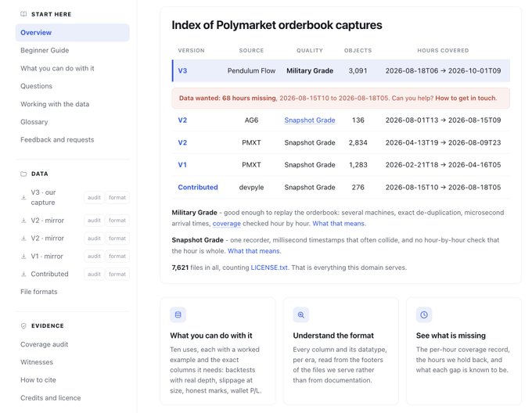Open Contributed entry in DATA sidebar
This screenshot has width=532, height=413.
point(49,274)
